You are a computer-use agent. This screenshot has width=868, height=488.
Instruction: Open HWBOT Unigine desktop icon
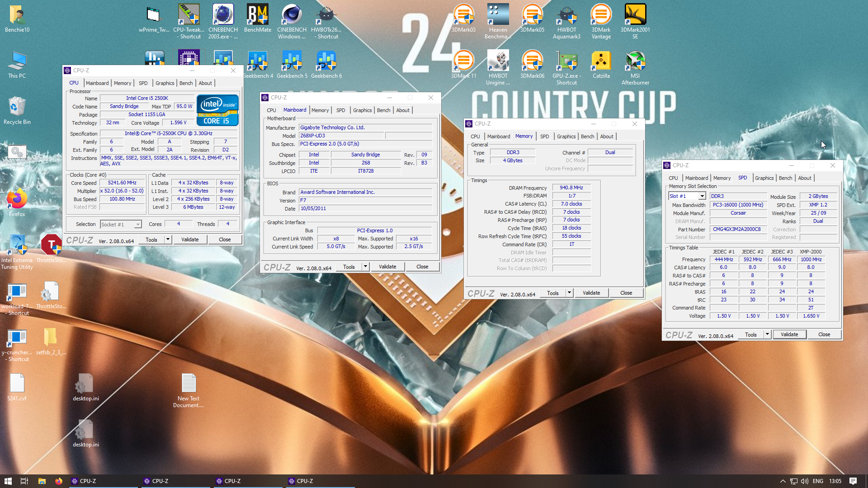point(498,61)
